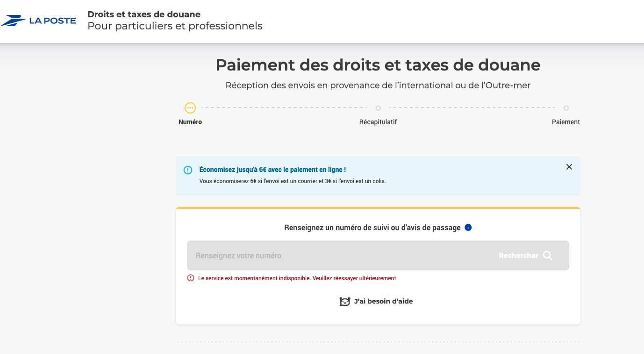Open 'J'ai besoin d'aide' help link

click(x=376, y=301)
